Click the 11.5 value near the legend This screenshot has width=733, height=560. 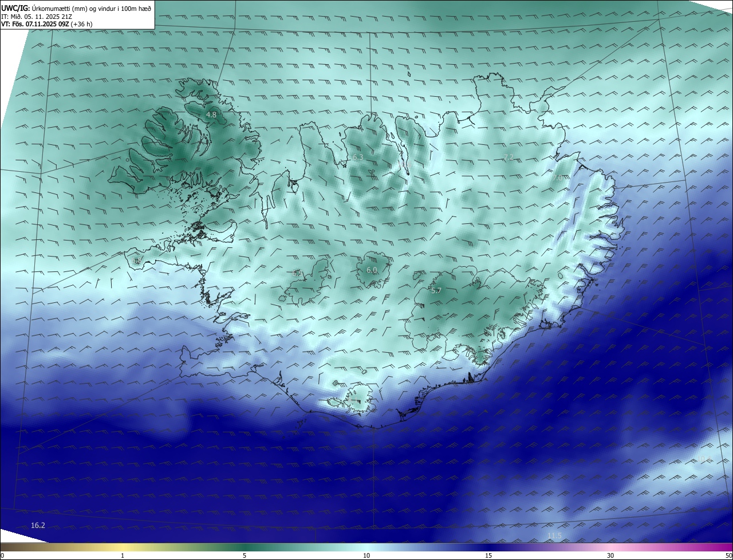(554, 536)
